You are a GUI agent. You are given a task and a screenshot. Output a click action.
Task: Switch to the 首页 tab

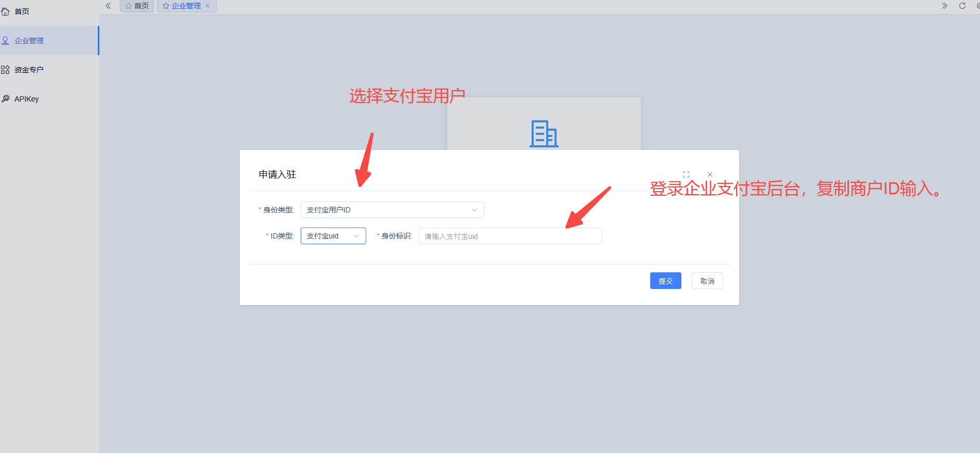(141, 6)
